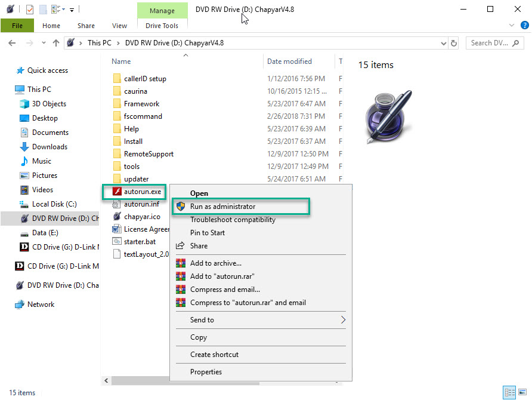Select the RemoteSupport folder
Image resolution: width=532 pixels, height=400 pixels.
tap(149, 154)
